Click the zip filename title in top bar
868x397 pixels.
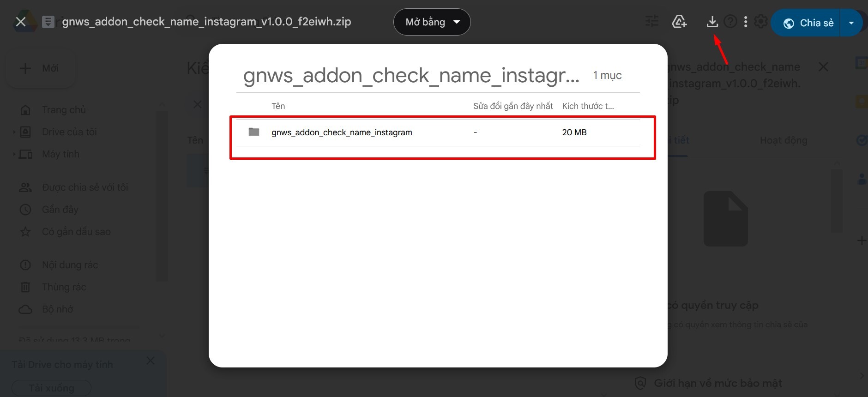pos(206,22)
